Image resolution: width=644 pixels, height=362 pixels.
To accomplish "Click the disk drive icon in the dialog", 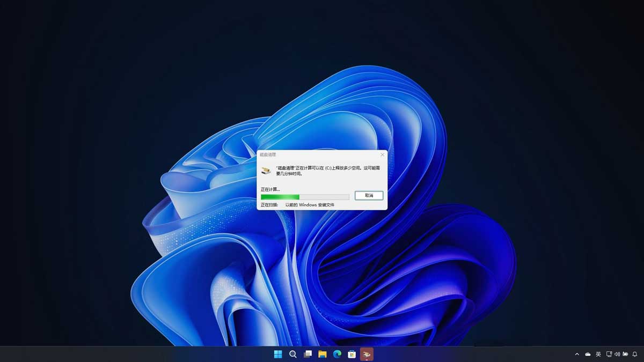I will click(x=265, y=171).
